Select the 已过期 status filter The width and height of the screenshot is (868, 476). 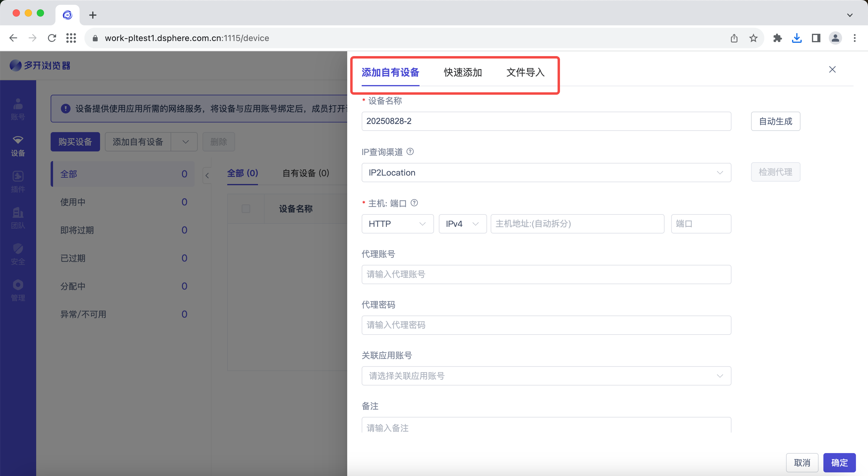click(x=123, y=258)
